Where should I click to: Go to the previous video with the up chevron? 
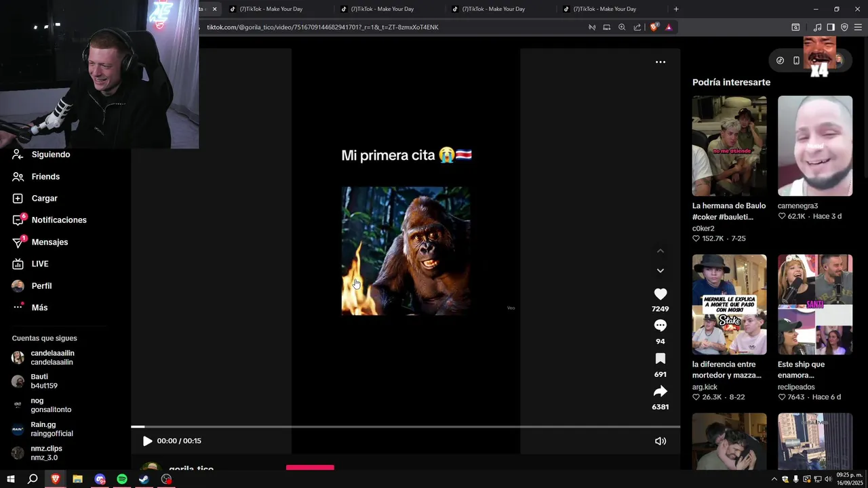[660, 251]
